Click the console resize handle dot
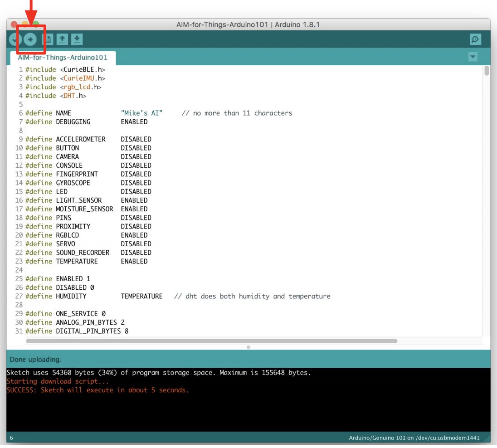Screen dimensions: 497x448 click(x=248, y=347)
